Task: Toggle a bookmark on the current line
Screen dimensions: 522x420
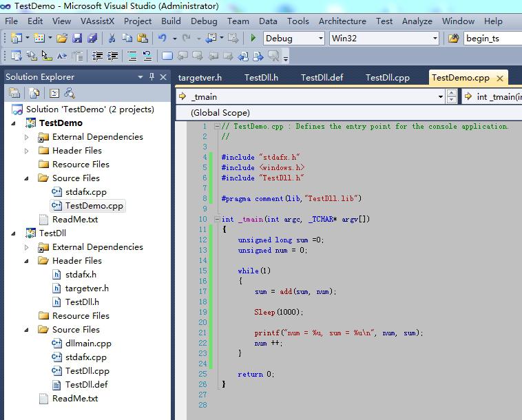Action: [x=167, y=56]
